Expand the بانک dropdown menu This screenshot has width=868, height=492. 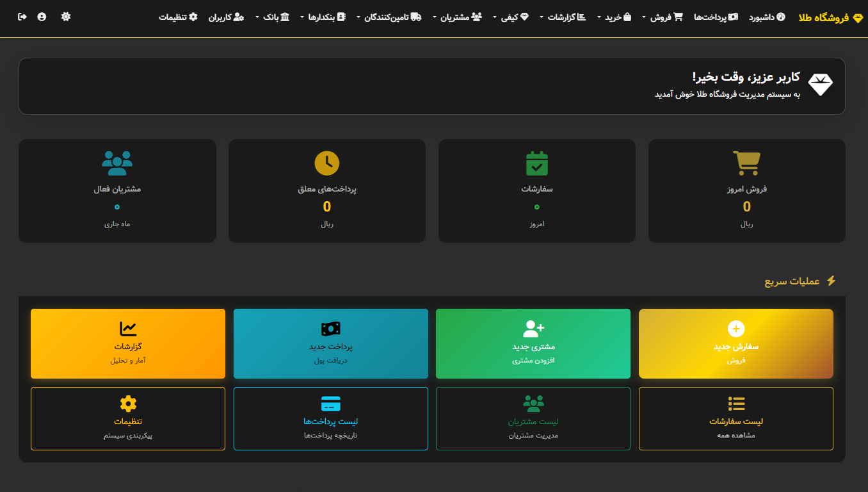(272, 17)
